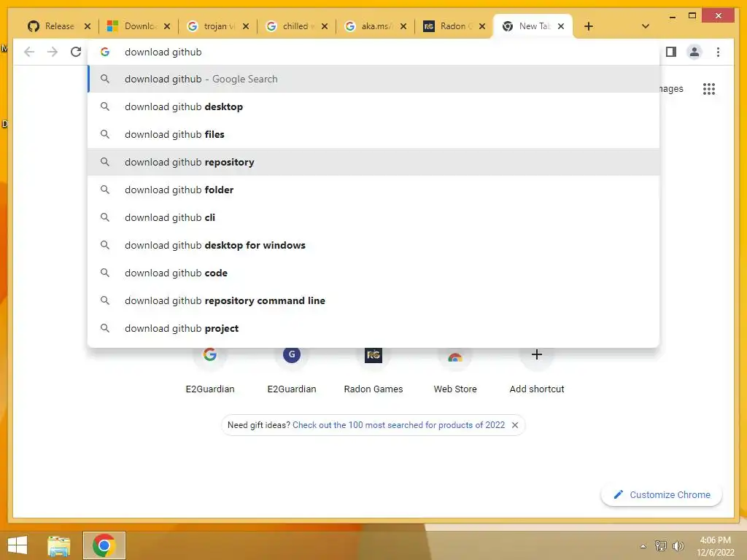The image size is (747, 560).
Task: Select 'download github project' suggestion
Action: coord(373,328)
